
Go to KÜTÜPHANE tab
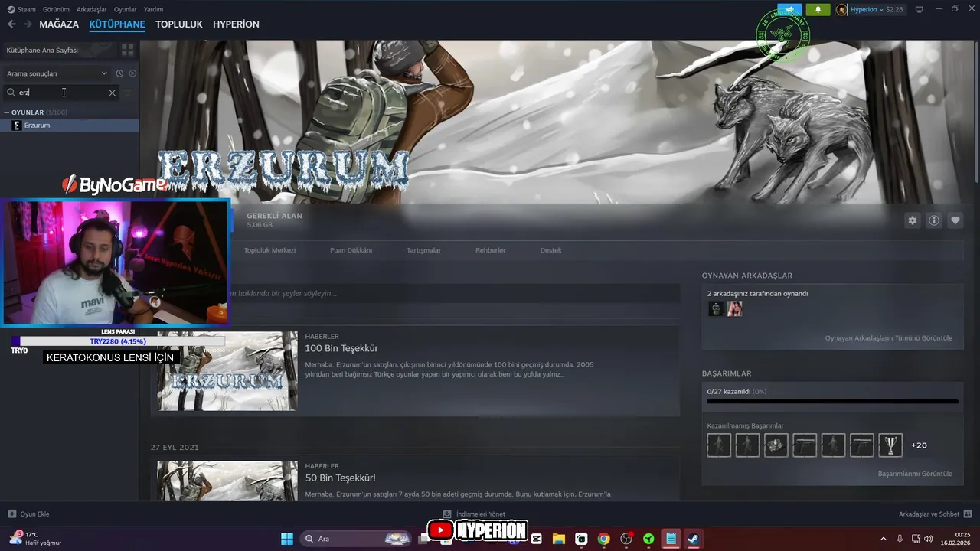click(x=117, y=24)
